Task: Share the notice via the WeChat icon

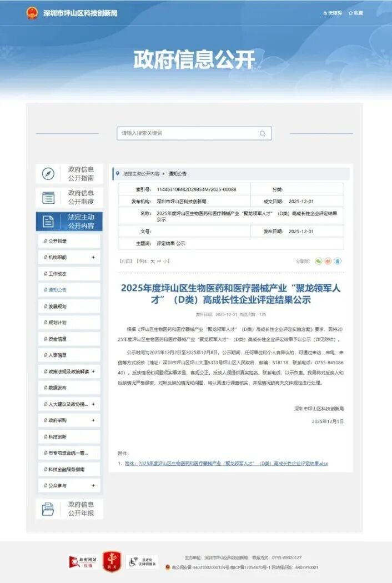Action: tap(318, 261)
